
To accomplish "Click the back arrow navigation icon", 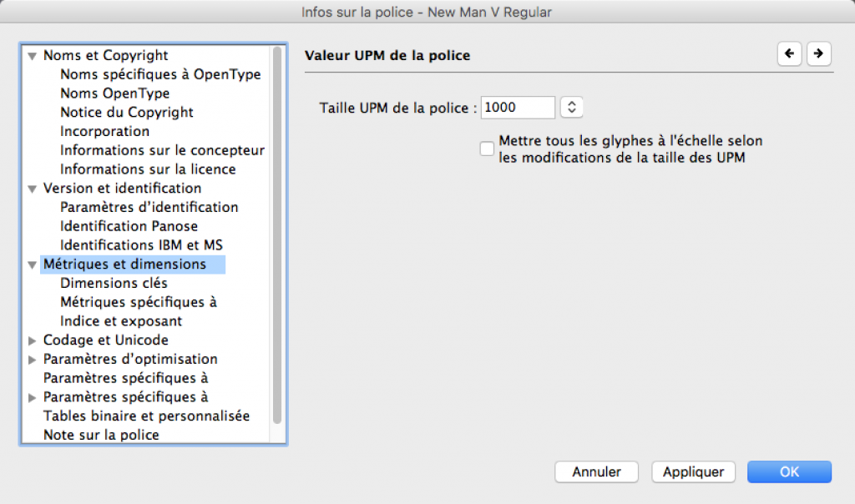I will coord(789,53).
